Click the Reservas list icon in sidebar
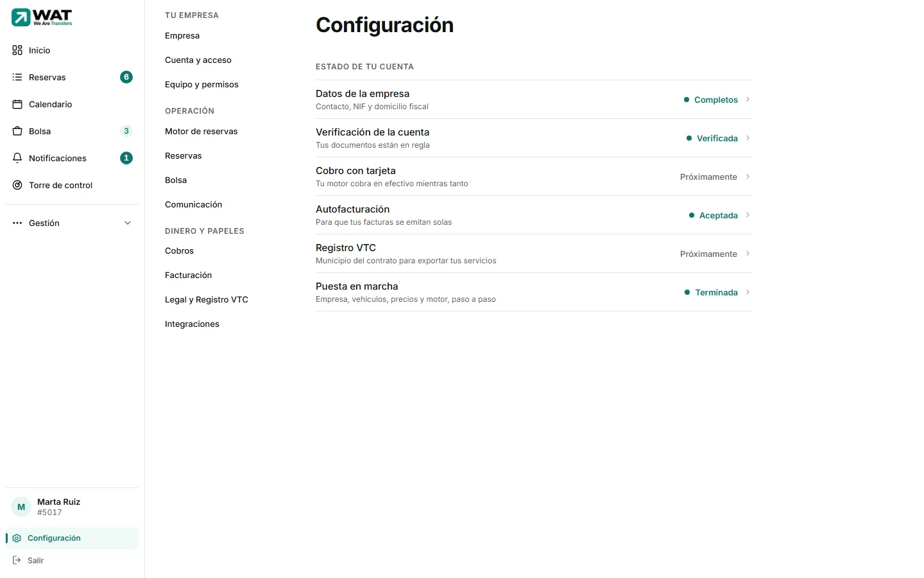 (x=17, y=77)
